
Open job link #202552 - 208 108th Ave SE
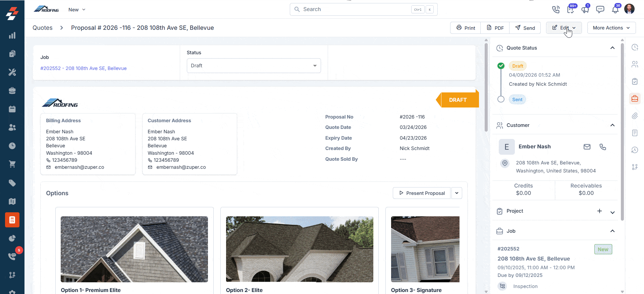pyautogui.click(x=84, y=68)
